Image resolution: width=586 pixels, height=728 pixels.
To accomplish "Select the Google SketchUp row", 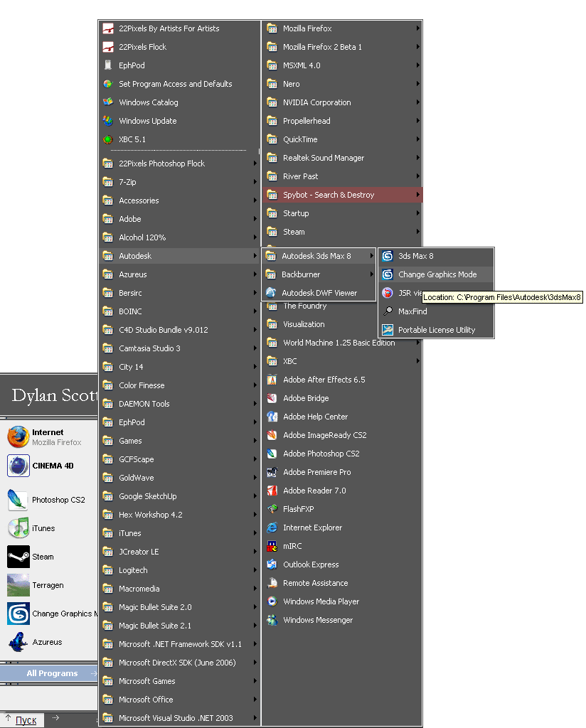I will point(180,496).
